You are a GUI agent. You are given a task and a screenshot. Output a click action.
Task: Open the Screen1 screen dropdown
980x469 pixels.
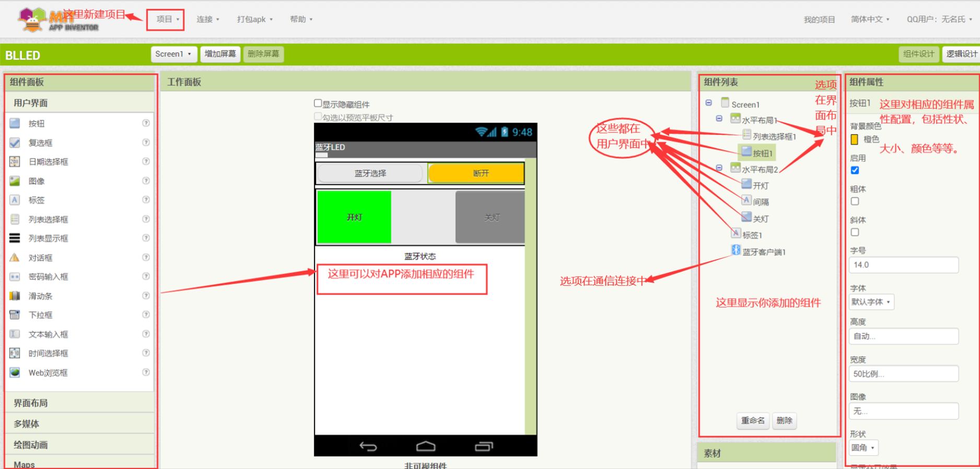[x=173, y=54]
